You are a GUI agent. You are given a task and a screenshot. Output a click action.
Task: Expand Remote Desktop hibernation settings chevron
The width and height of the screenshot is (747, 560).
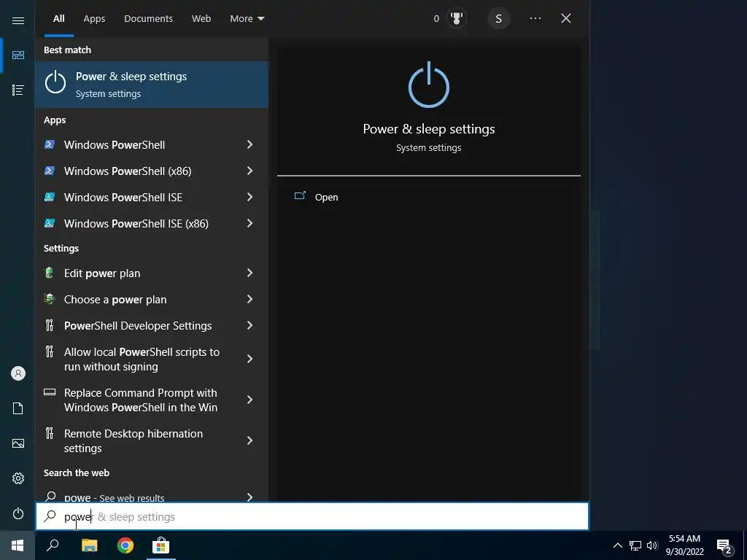point(249,440)
